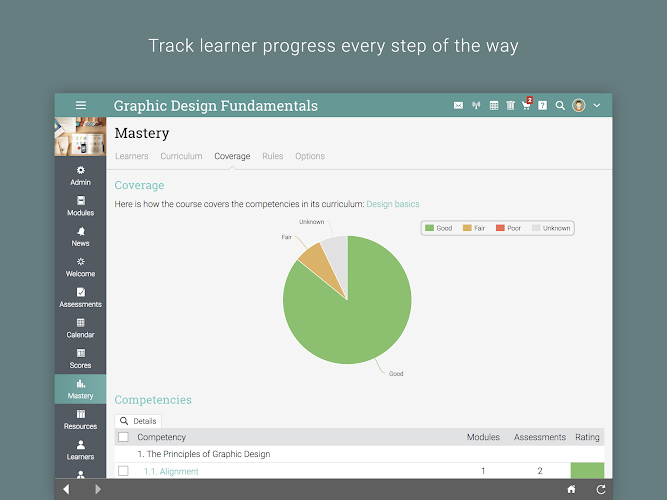Select the Coverage tab

[x=232, y=156]
